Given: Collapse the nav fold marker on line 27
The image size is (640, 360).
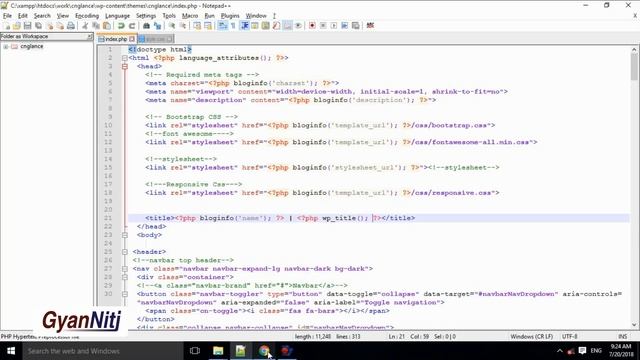Looking at the screenshot, I should pos(125,269).
